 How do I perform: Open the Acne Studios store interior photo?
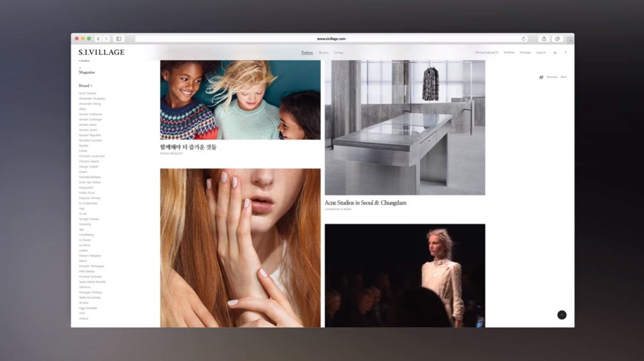(405, 128)
